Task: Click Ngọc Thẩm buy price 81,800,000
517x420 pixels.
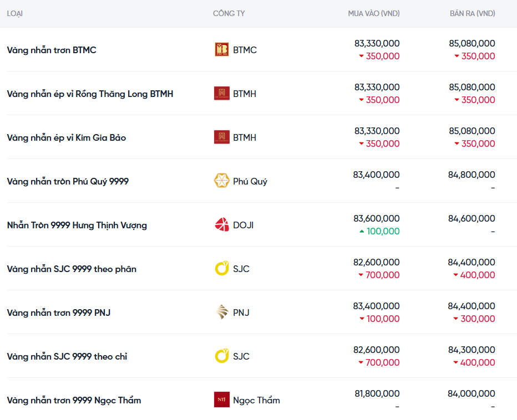Action: (x=377, y=393)
